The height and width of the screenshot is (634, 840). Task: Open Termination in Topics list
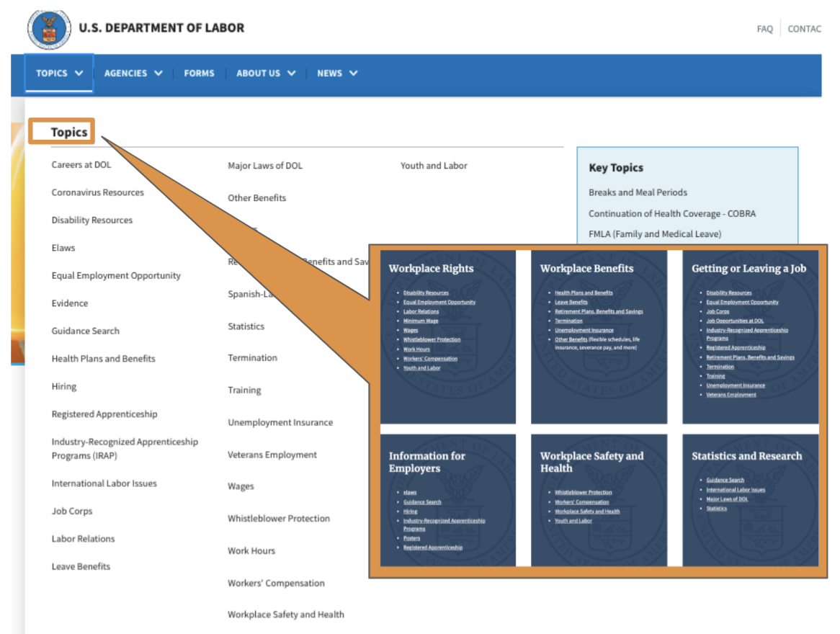coord(252,358)
